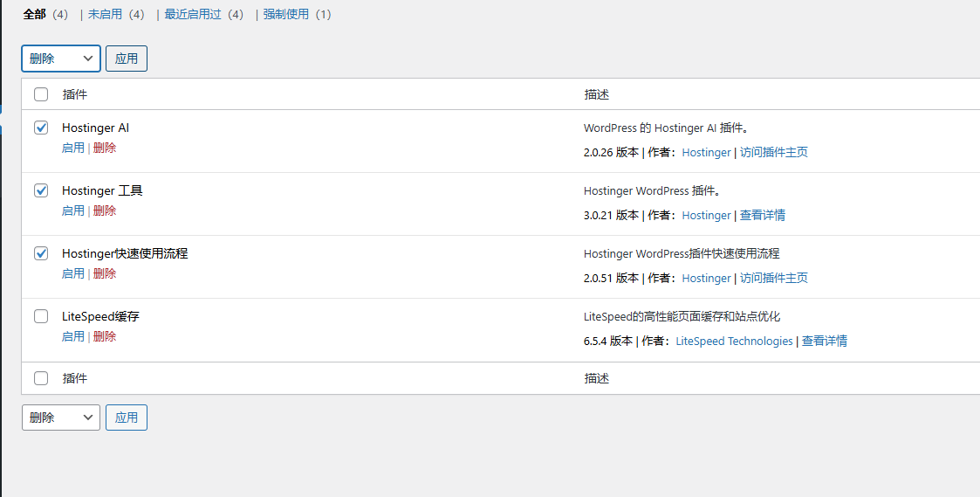Open Hostinger author link in Hostinger AI row

(x=706, y=152)
